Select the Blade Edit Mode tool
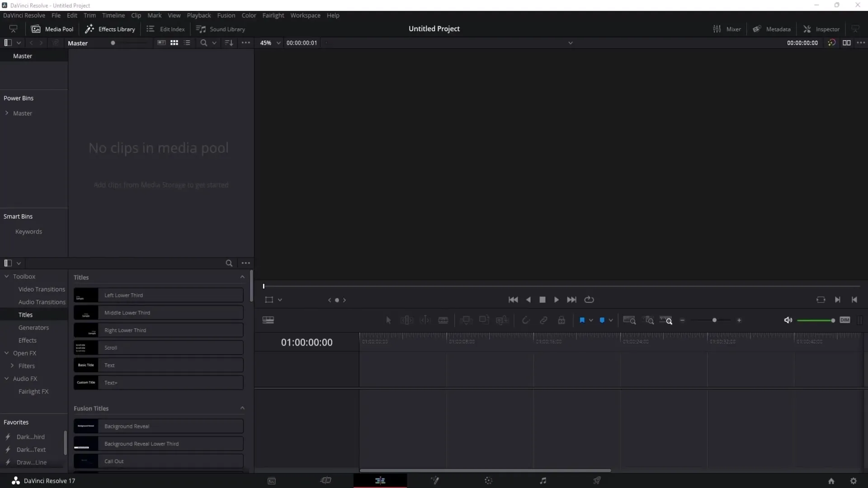This screenshot has height=488, width=868. [443, 320]
